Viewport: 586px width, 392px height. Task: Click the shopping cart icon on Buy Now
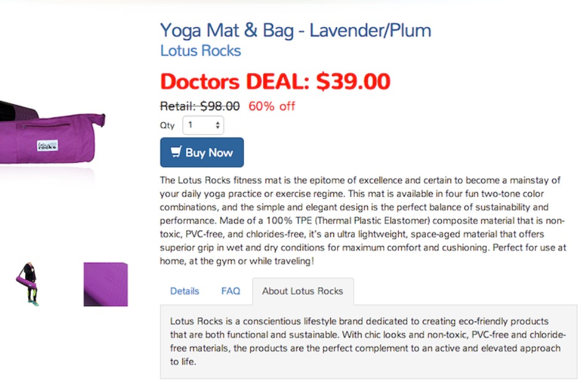[176, 152]
